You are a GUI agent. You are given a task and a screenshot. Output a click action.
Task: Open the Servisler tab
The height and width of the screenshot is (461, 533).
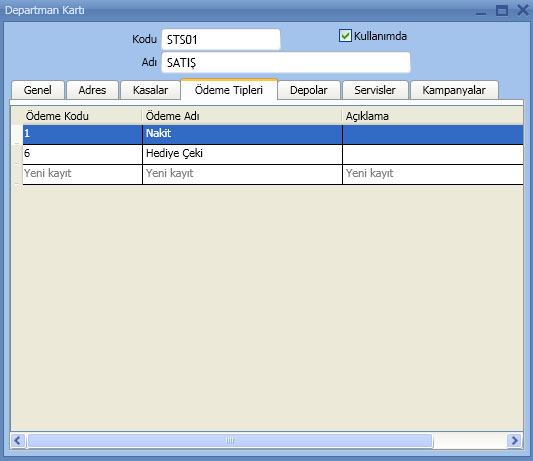click(375, 90)
